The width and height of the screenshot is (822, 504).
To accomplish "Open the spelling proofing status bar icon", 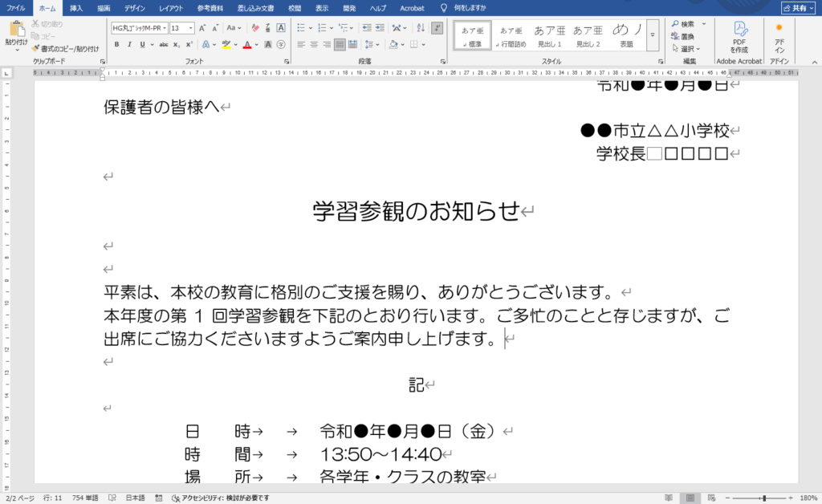I will coord(112,498).
